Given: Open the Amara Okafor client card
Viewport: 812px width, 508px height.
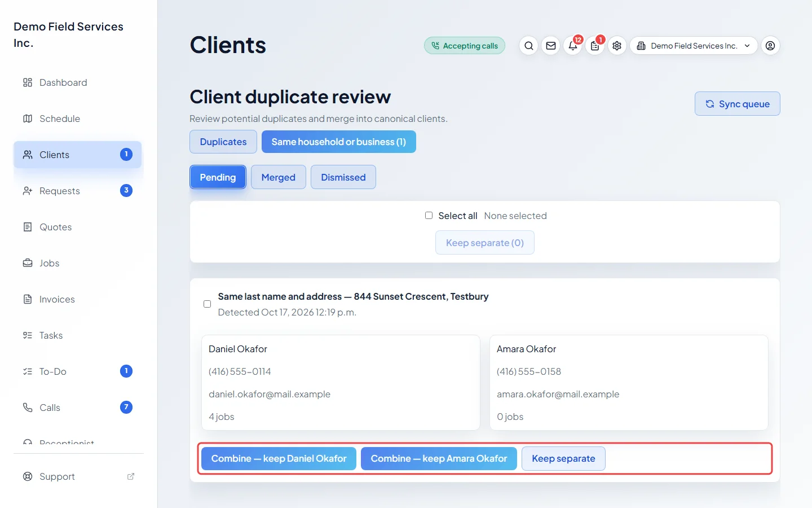Looking at the screenshot, I should point(629,383).
